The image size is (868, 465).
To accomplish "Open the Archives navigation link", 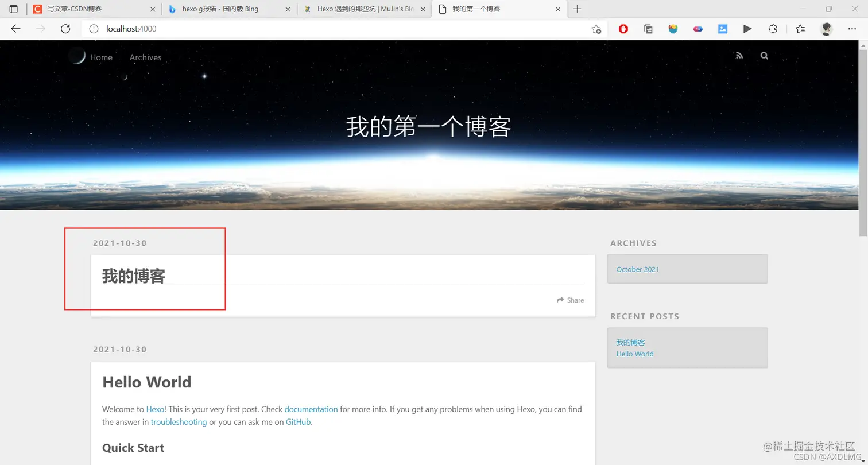I will click(145, 57).
